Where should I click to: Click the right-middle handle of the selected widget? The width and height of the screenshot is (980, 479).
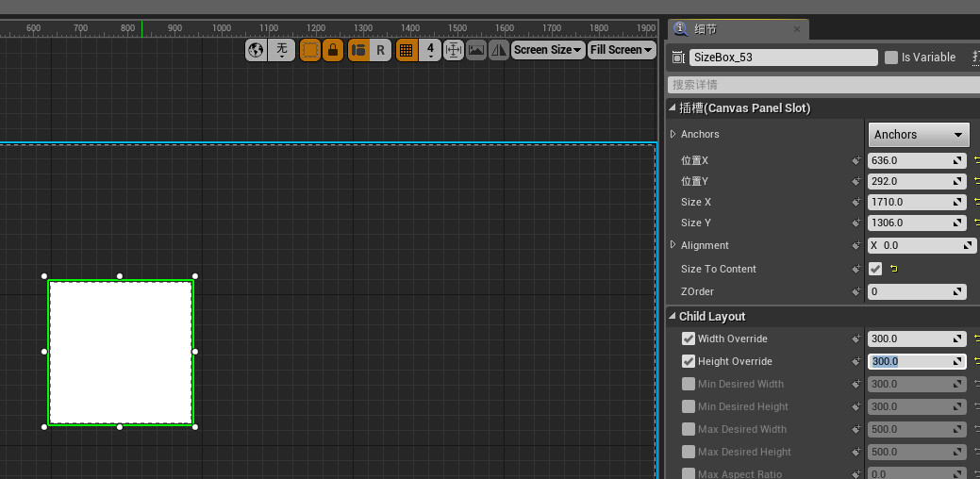tap(195, 352)
